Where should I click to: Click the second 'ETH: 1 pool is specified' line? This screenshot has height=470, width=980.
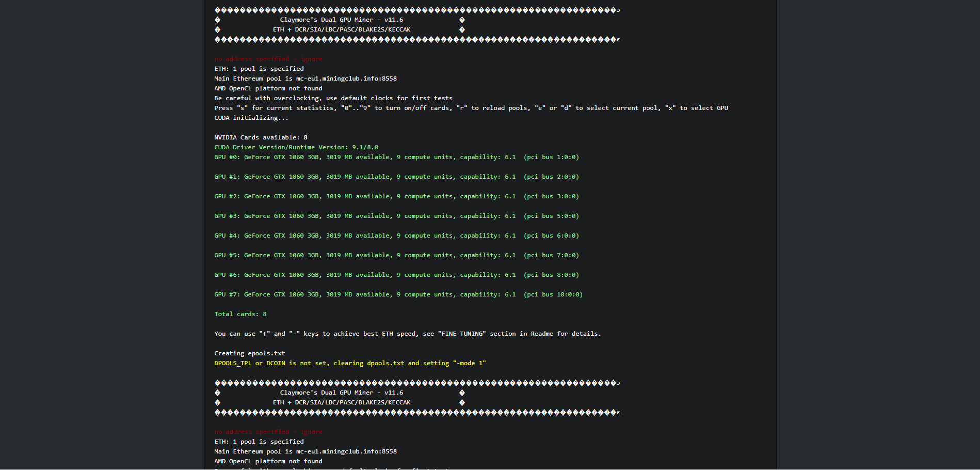tap(259, 442)
